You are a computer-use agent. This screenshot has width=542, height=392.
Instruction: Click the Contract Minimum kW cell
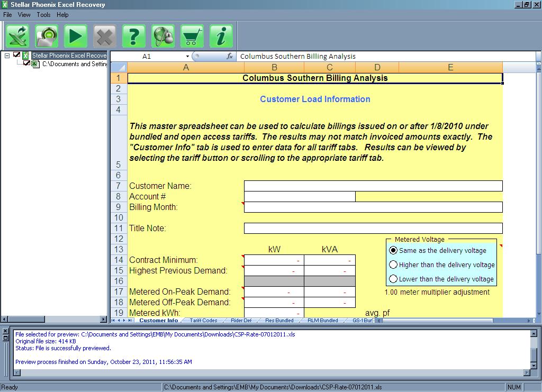coord(274,260)
